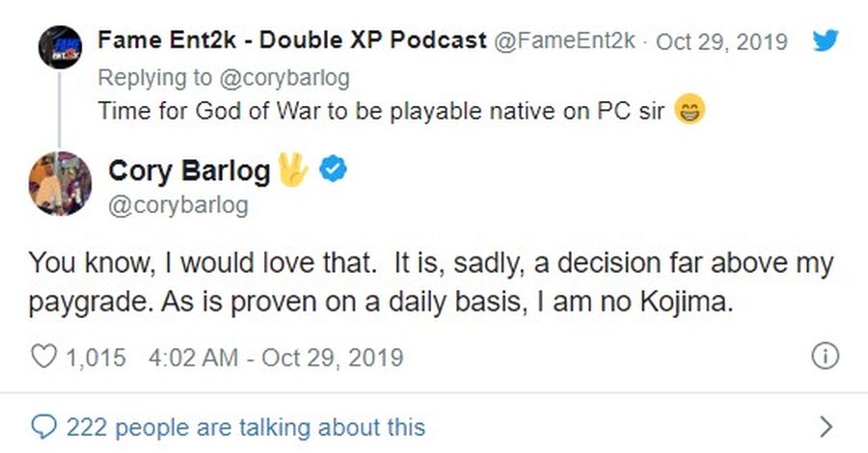Click the heart like icon
The width and height of the screenshot is (868, 453).
click(44, 358)
